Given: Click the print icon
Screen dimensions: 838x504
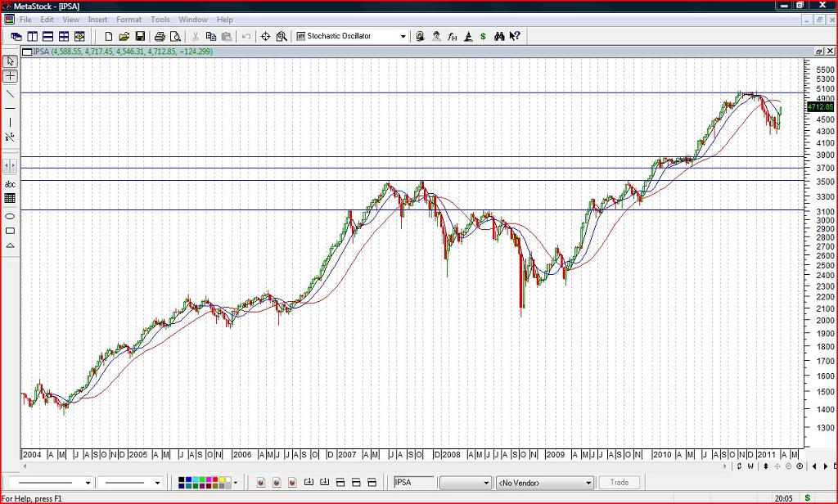Looking at the screenshot, I should click(160, 36).
